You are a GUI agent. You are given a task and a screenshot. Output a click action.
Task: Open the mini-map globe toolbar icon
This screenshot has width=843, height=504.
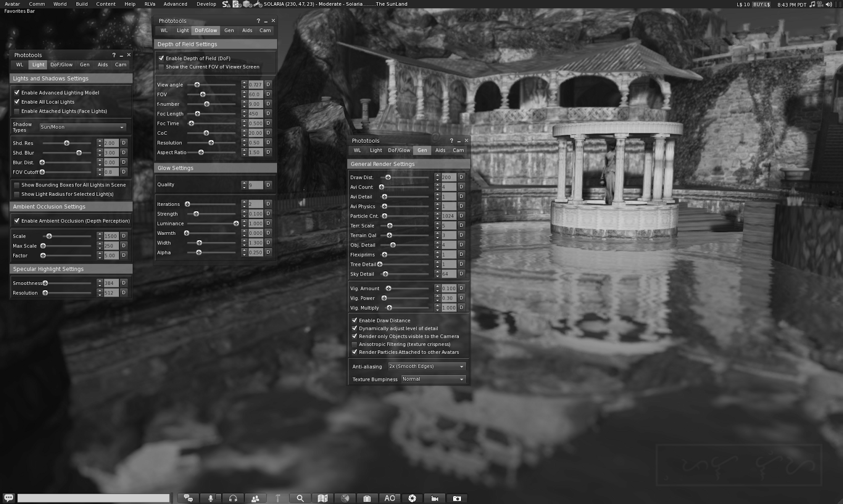[345, 498]
